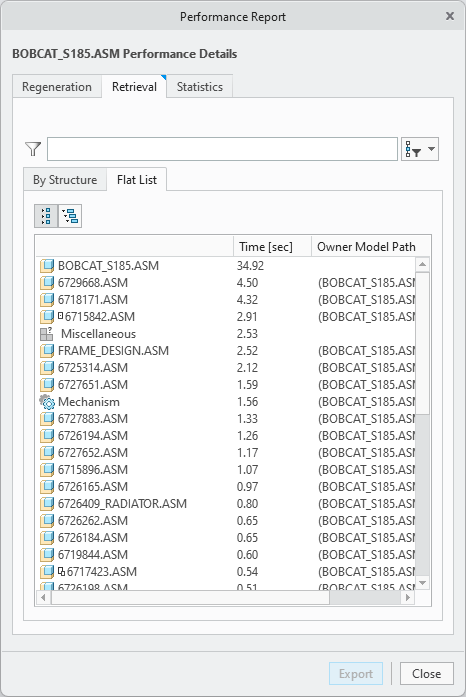
Task: Click the BOBCAT_S185.ASM assembly icon
Action: coord(47,266)
